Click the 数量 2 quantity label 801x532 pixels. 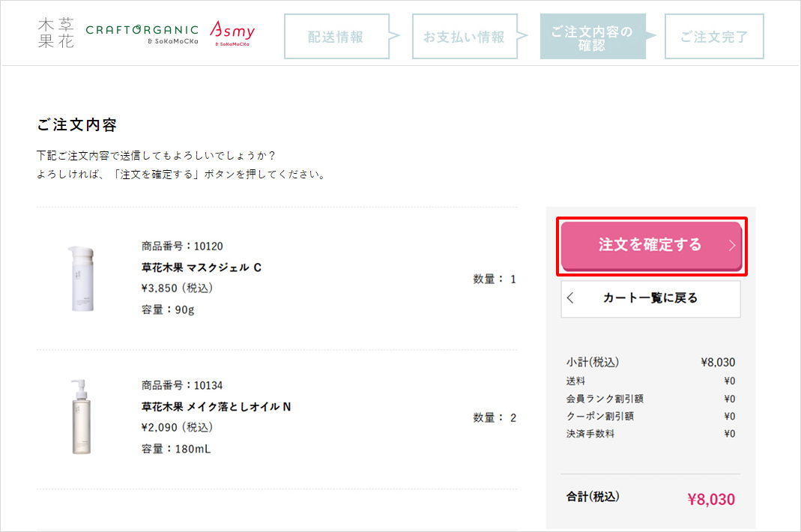pos(495,418)
